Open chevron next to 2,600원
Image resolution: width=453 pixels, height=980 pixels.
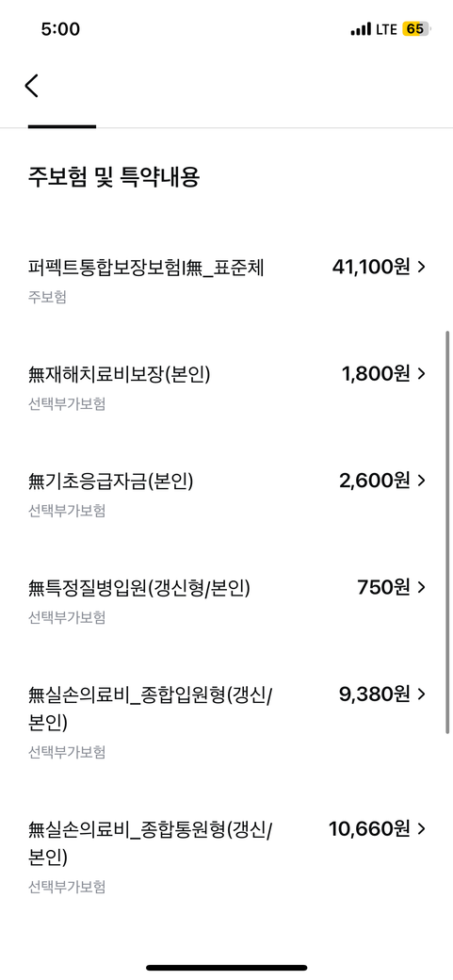tap(421, 481)
